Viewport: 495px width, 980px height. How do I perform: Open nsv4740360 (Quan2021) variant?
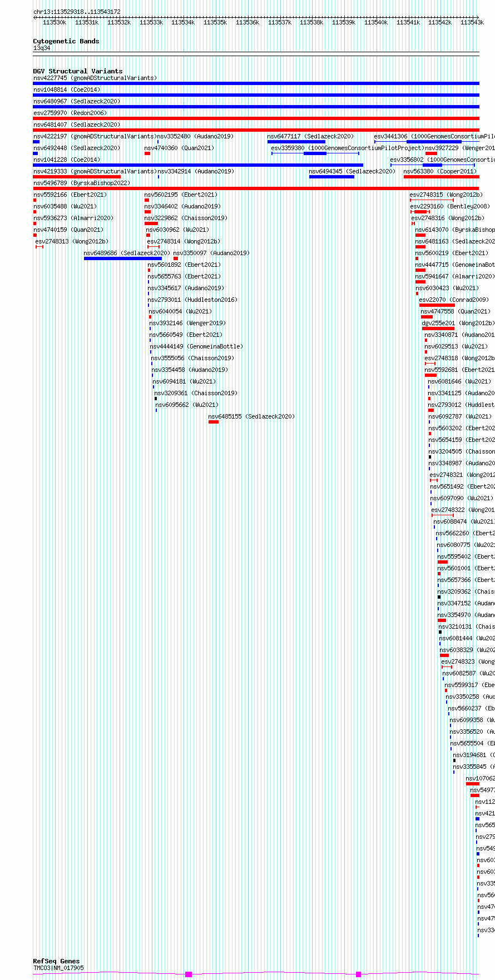(180, 148)
